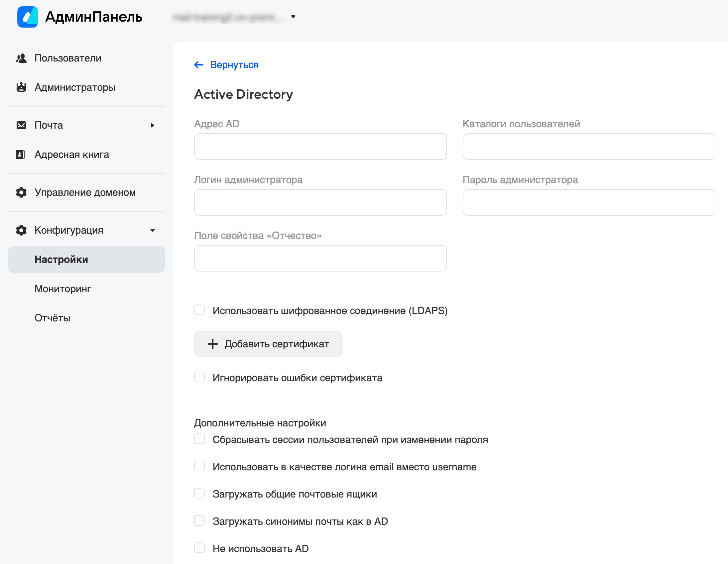The height and width of the screenshot is (564, 728).
Task: Check Игнорировать ошибки сертификата
Action: tap(200, 377)
